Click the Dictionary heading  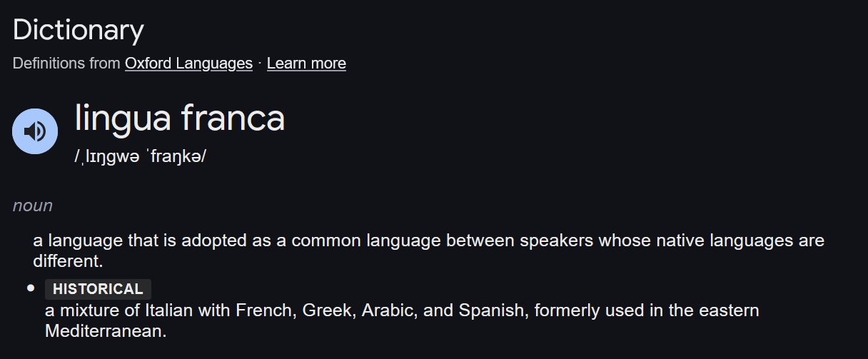(79, 30)
